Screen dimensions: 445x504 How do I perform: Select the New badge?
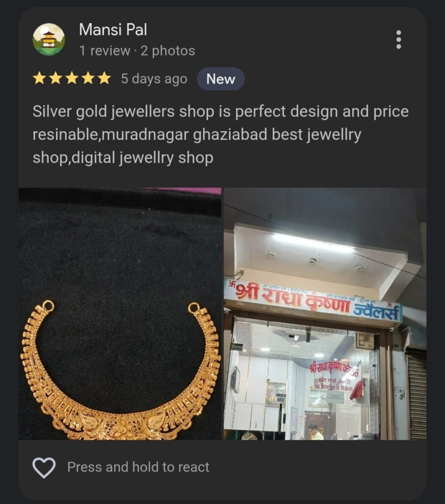pos(221,79)
